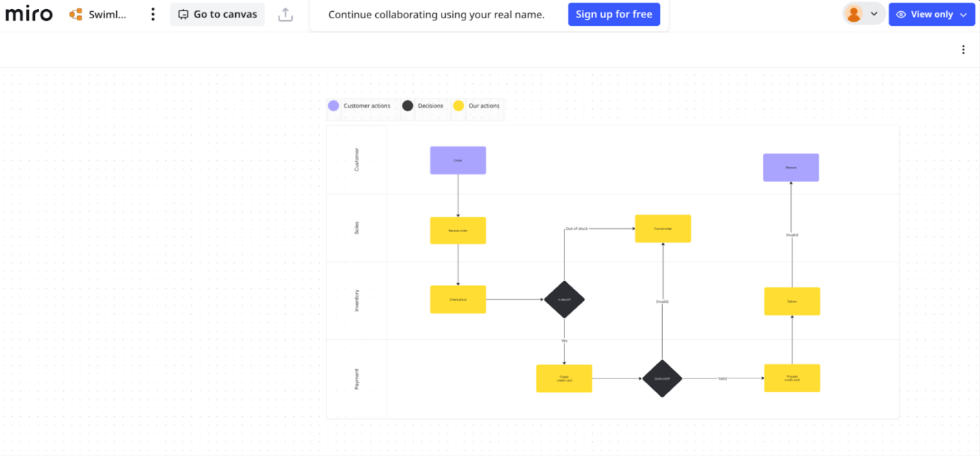Select the yellow Our actions legend swatch
Screen dimensions: 980x456
pos(458,106)
